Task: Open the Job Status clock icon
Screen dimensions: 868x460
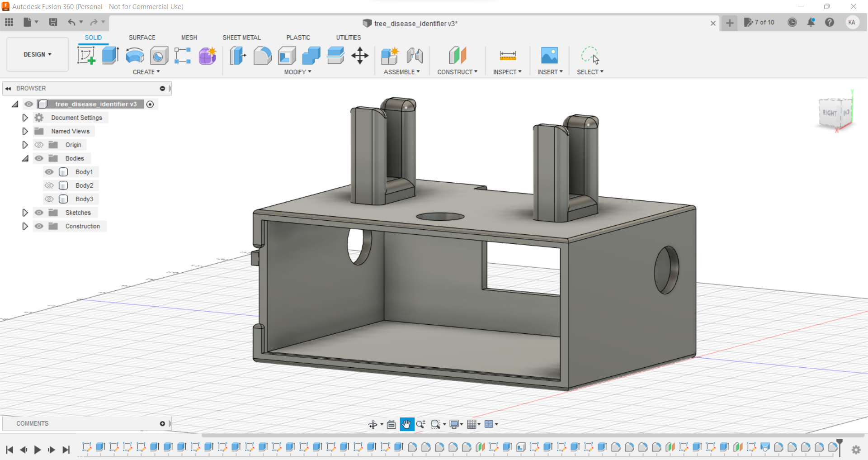Action: 792,22
